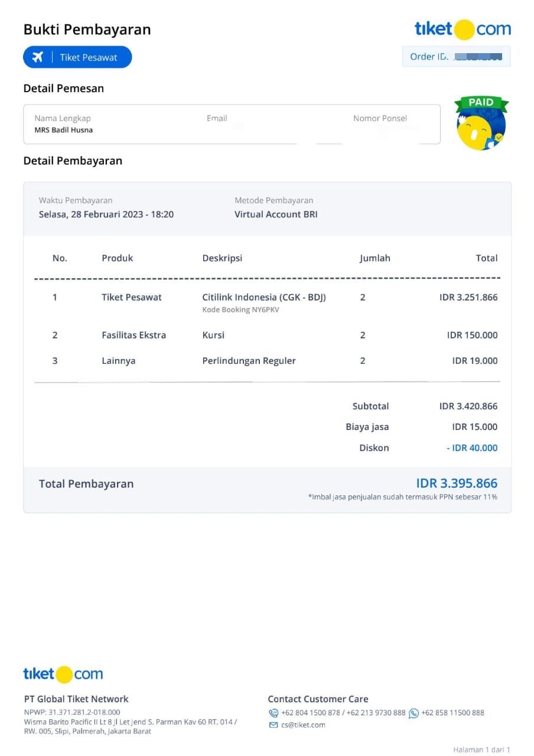Click the Tiket Pesawat blue pill button
This screenshot has width=534, height=756.
(77, 57)
